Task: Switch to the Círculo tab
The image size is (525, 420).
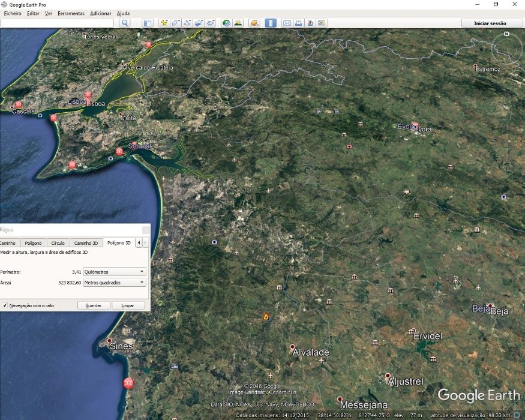Action: pyautogui.click(x=58, y=243)
